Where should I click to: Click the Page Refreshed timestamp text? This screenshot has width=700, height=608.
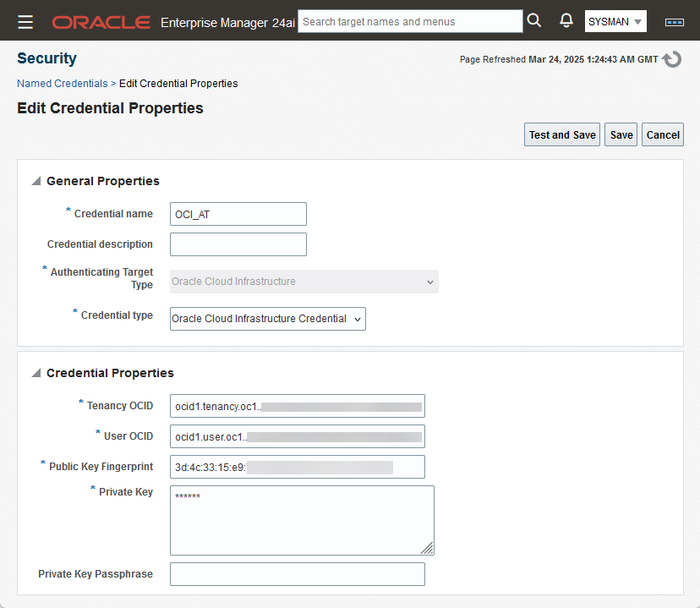click(x=559, y=59)
